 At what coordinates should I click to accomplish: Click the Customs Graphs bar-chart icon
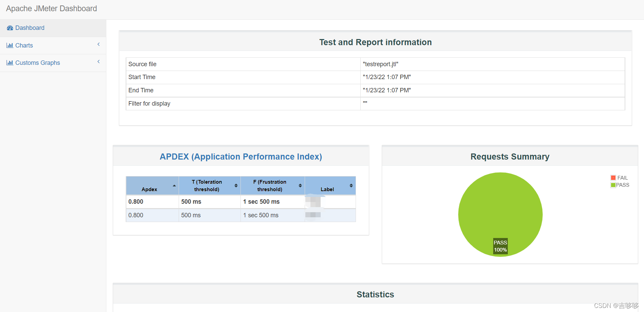pyautogui.click(x=10, y=63)
